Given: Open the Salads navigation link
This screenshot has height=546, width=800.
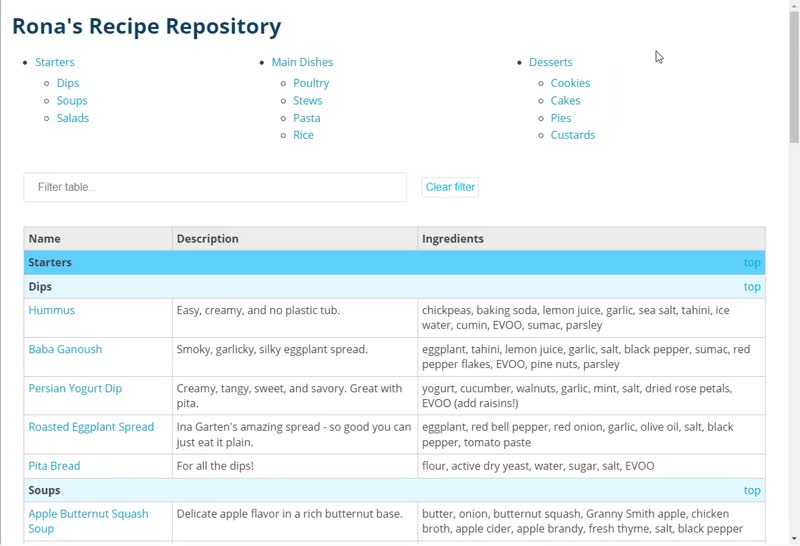Looking at the screenshot, I should 72,118.
